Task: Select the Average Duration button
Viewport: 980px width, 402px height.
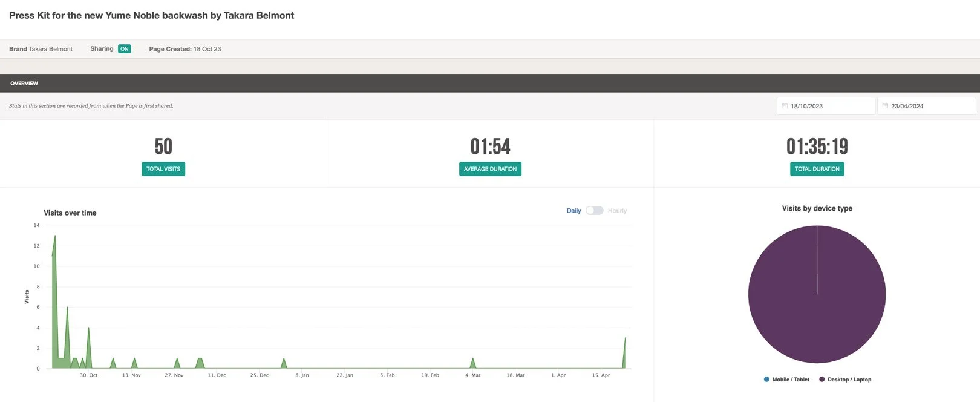Action: pyautogui.click(x=490, y=169)
